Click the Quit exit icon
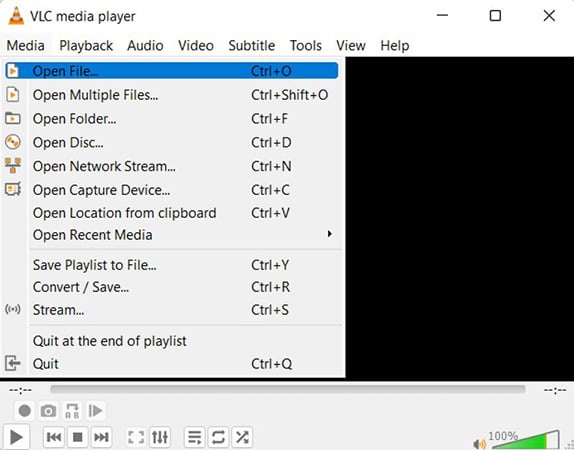Viewport: 574px width, 450px height. click(x=13, y=363)
